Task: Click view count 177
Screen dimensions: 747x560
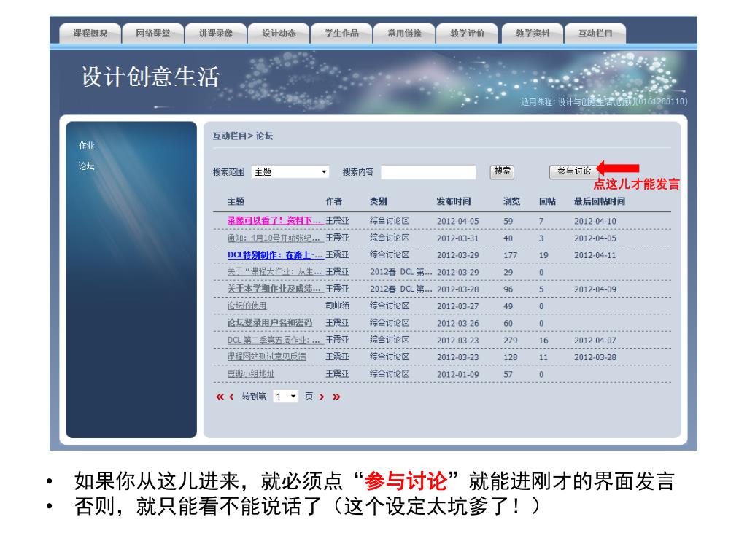Action: pos(510,255)
